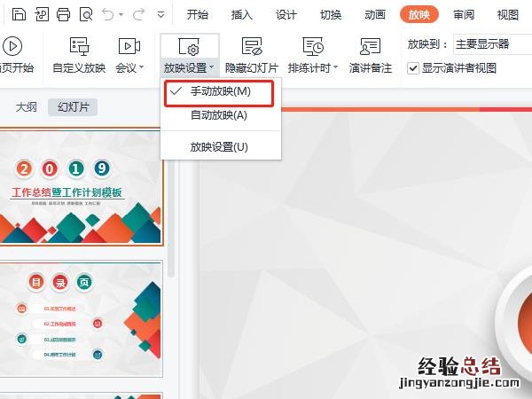
Task: Start slideshow from current page play icon
Action: point(12,46)
